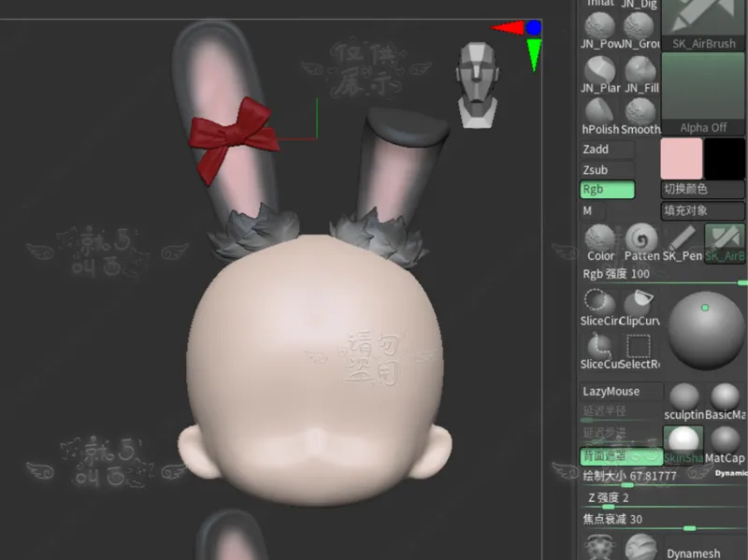Adjust the 延迟半径 lazy radius slider
Image resolution: width=748 pixels, height=560 pixels.
click(x=622, y=413)
